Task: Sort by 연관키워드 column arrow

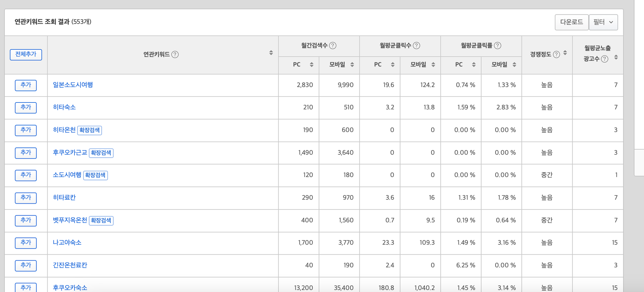Action: (x=271, y=53)
